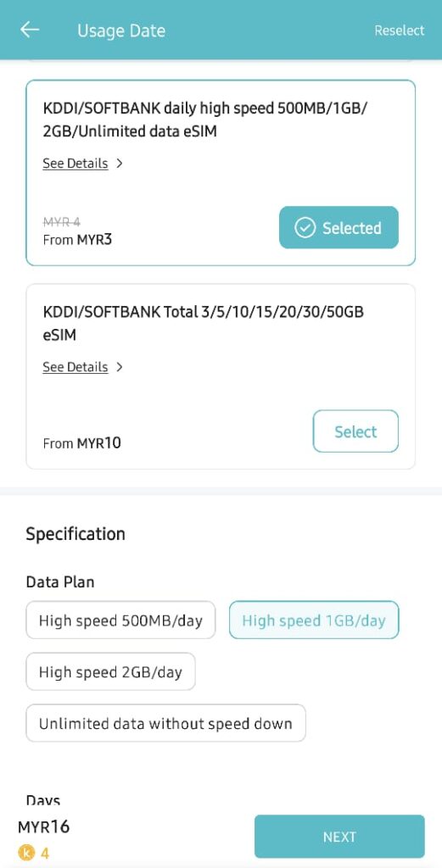
Task: Tap the 4 coin reward count
Action: pos(45,854)
